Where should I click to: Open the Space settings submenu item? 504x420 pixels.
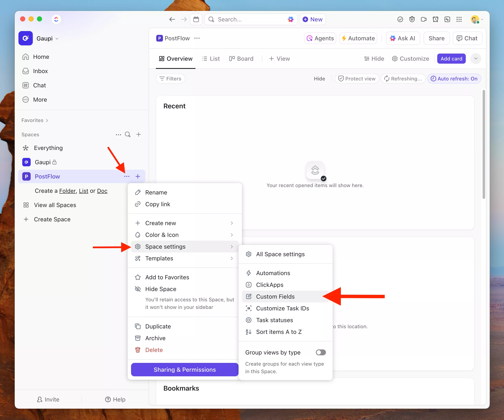(x=185, y=247)
